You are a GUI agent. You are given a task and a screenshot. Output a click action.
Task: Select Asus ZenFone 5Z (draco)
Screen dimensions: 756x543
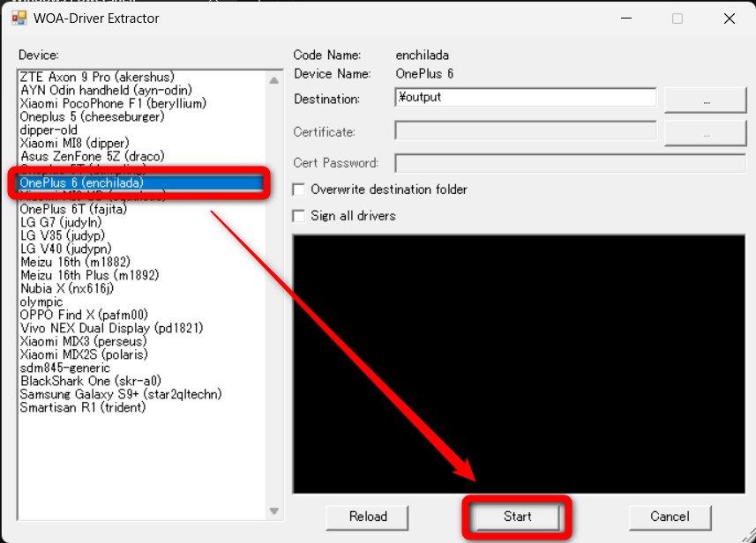coord(92,157)
